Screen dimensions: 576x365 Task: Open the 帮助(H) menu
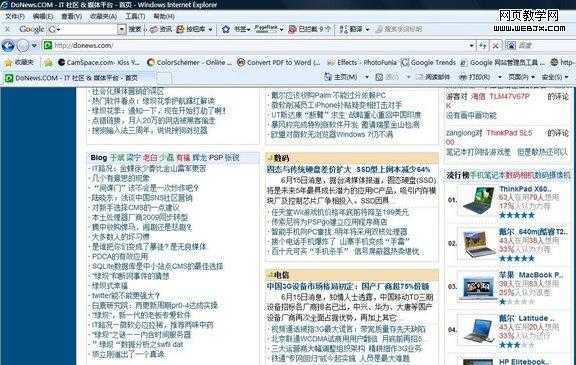[164, 16]
